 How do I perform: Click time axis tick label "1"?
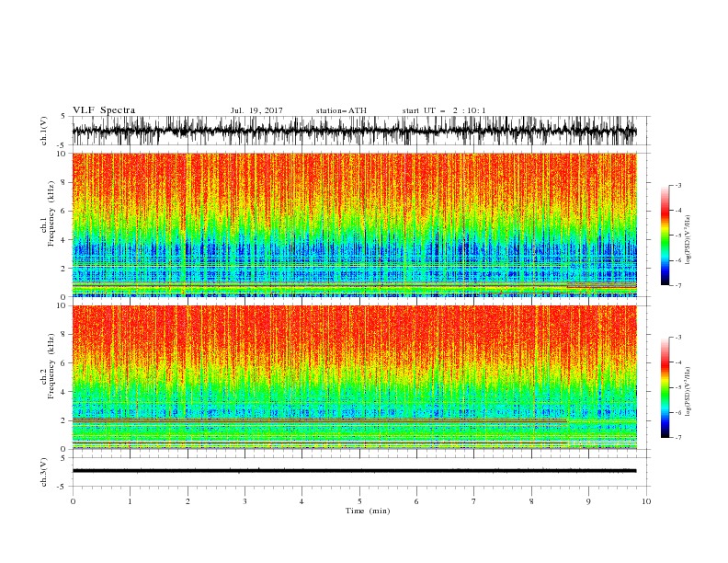tap(130, 501)
